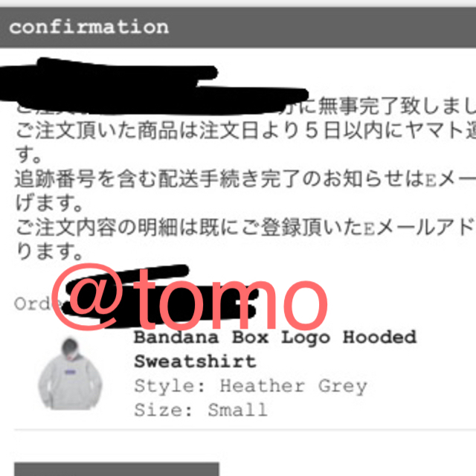Click the horizontal divider below the item
The image size is (476, 476).
coord(245,429)
